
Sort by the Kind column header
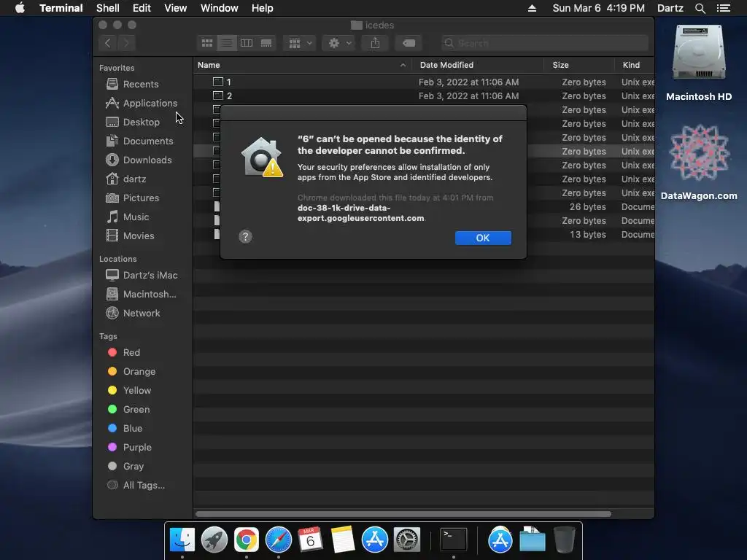[x=634, y=65]
